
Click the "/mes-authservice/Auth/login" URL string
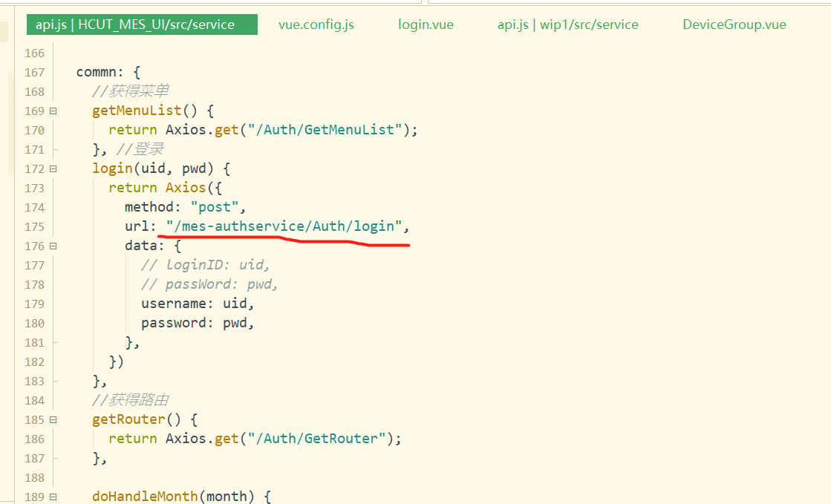click(284, 226)
